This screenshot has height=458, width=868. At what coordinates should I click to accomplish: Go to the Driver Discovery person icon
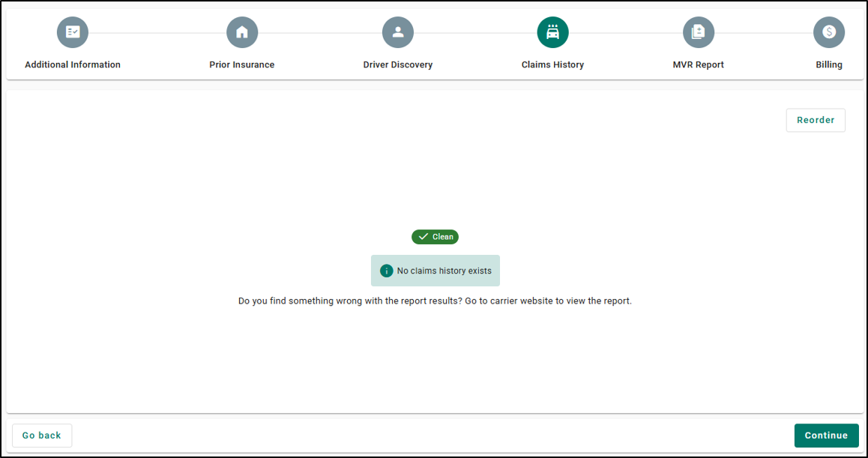pyautogui.click(x=397, y=32)
